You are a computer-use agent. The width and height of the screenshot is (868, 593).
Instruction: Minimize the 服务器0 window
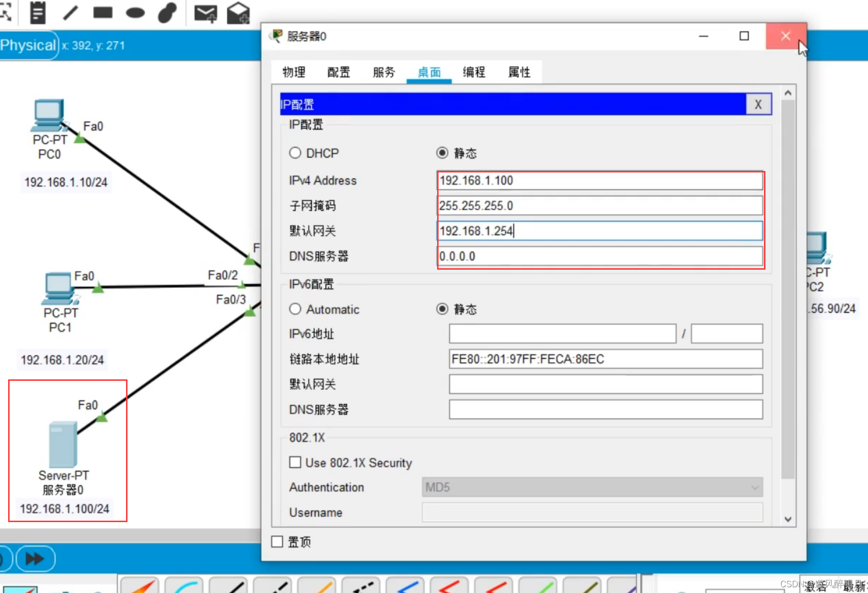click(704, 36)
